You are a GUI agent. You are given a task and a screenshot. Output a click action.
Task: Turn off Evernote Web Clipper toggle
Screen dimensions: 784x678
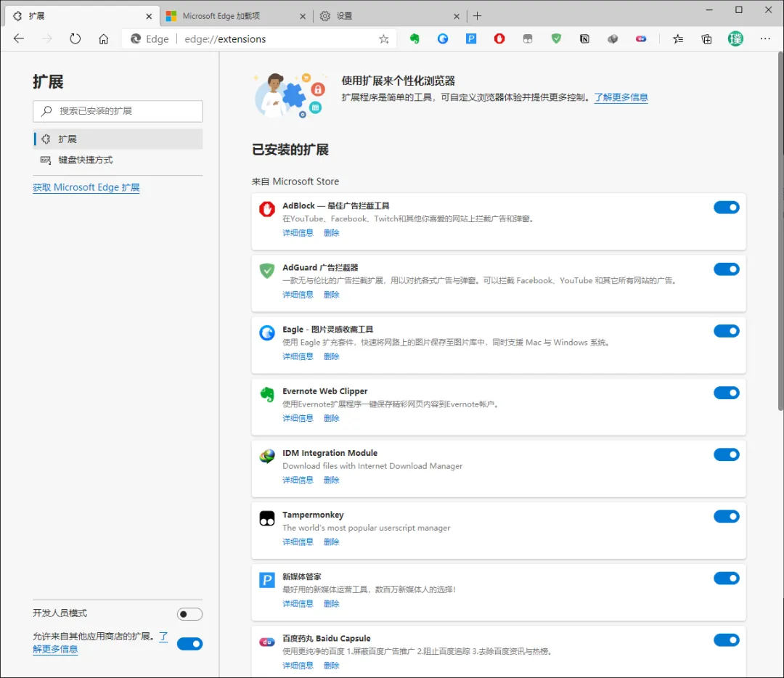click(x=726, y=393)
